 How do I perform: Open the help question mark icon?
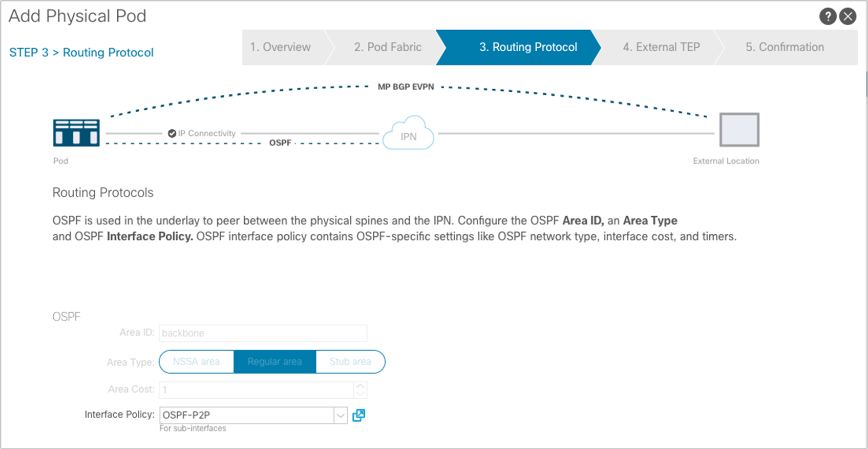828,16
